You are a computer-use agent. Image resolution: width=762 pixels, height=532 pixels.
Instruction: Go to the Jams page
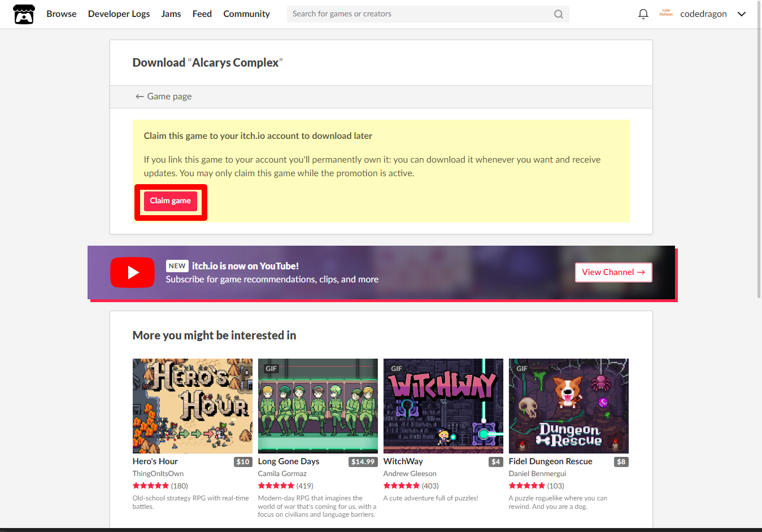(171, 14)
